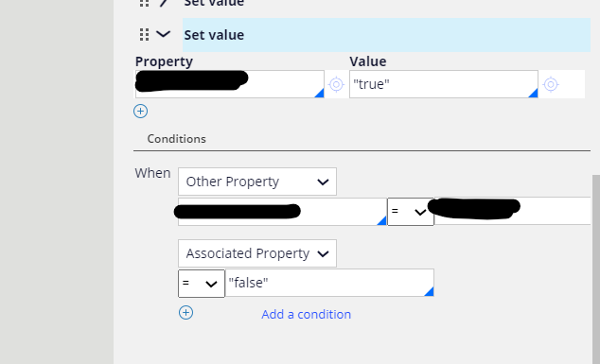Click the highlighted Set value header
Viewport: 600px width, 364px height.
386,35
